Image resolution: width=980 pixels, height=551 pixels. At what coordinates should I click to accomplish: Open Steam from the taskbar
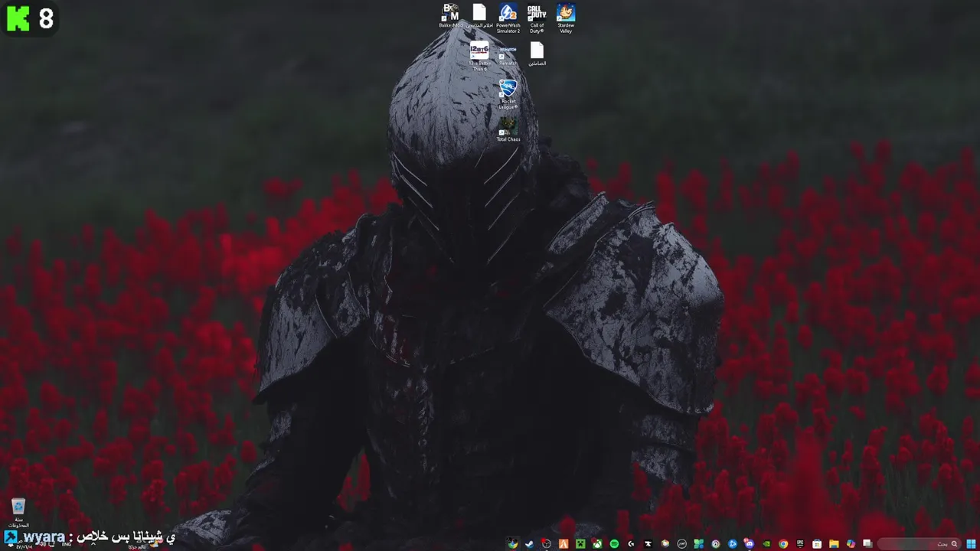(x=529, y=543)
